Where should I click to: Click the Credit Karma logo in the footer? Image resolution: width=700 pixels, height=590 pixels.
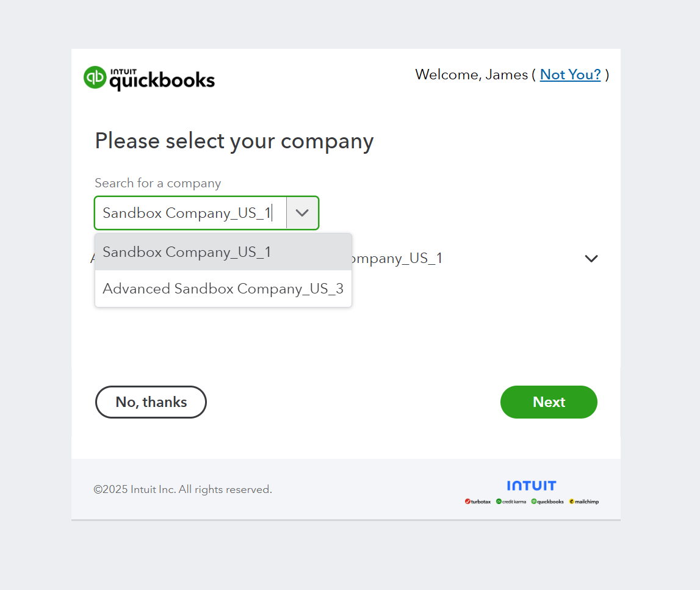(511, 502)
